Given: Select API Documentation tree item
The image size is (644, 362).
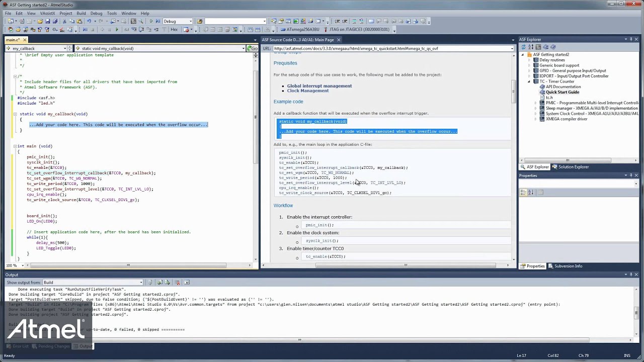Looking at the screenshot, I should [563, 86].
